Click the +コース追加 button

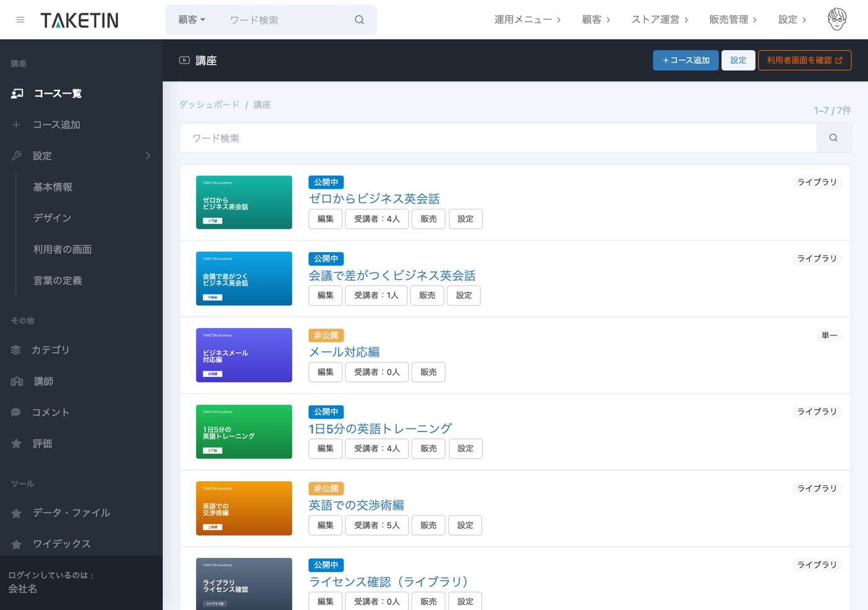686,60
